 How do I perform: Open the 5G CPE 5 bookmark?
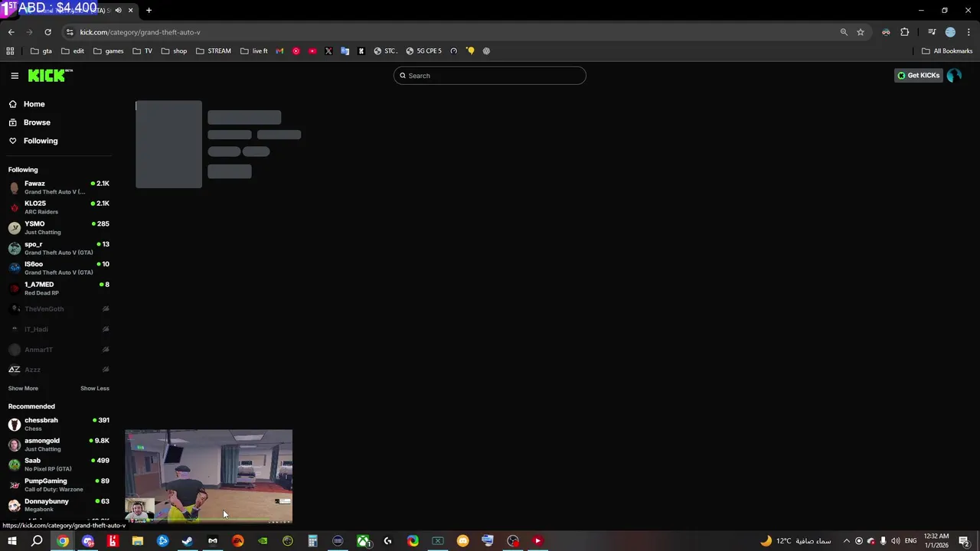(423, 51)
